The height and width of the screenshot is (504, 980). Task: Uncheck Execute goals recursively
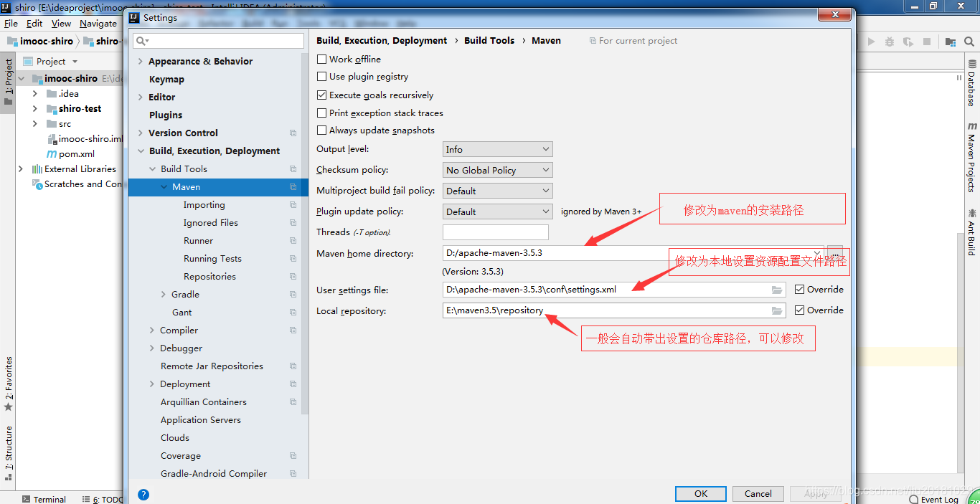tap(321, 95)
